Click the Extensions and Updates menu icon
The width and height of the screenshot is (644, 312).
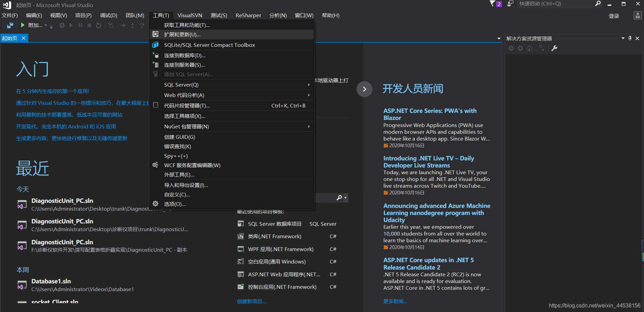pyautogui.click(x=155, y=34)
